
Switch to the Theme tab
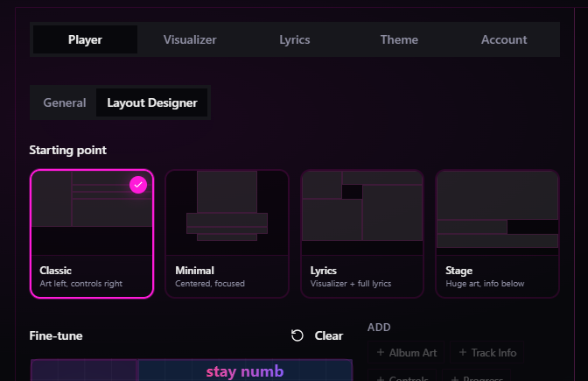(399, 39)
